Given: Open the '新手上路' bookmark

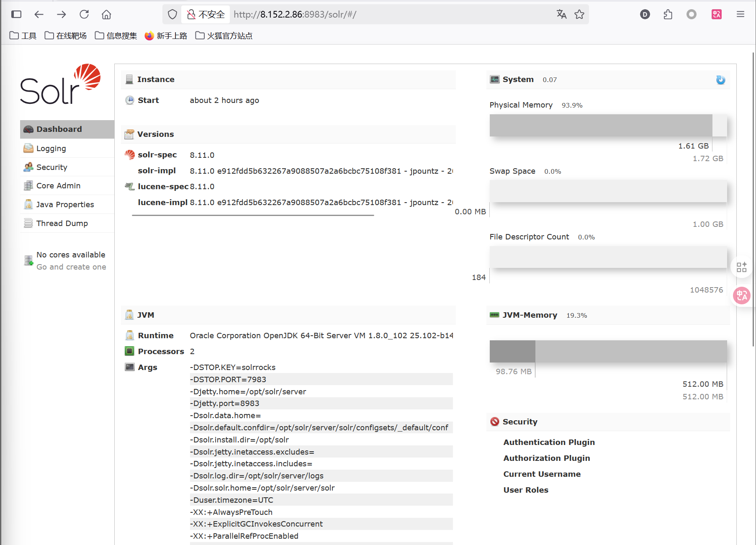Looking at the screenshot, I should click(166, 36).
